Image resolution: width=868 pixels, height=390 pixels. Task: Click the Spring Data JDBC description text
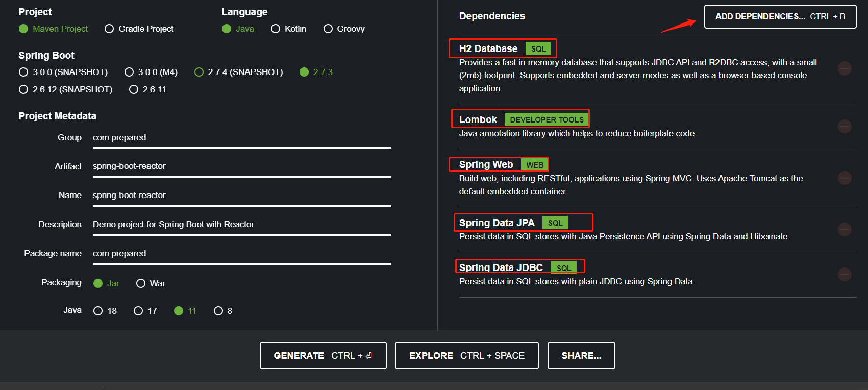pos(577,281)
